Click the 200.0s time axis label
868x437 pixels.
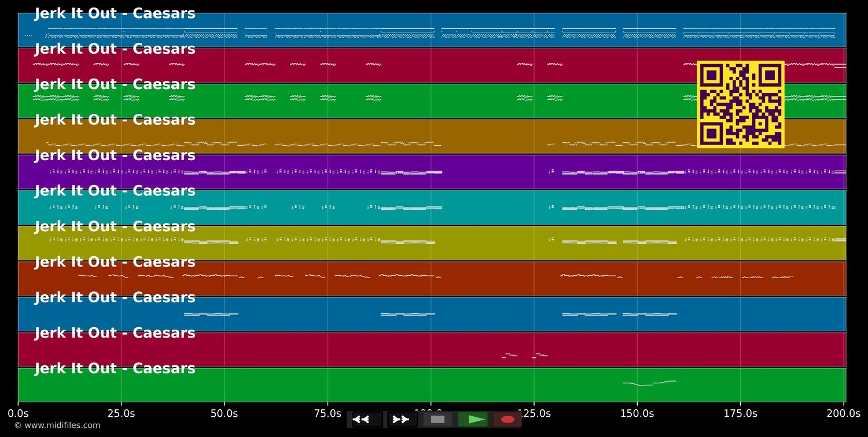(843, 413)
